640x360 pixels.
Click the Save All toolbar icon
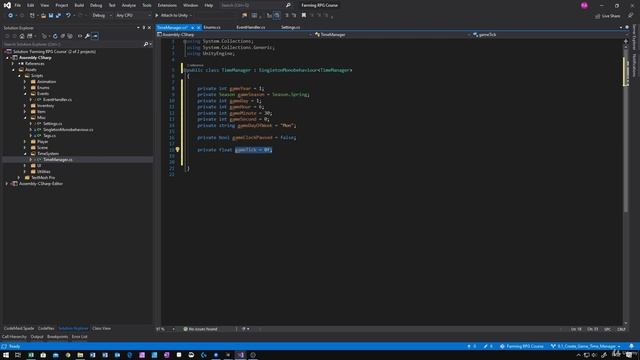point(58,16)
